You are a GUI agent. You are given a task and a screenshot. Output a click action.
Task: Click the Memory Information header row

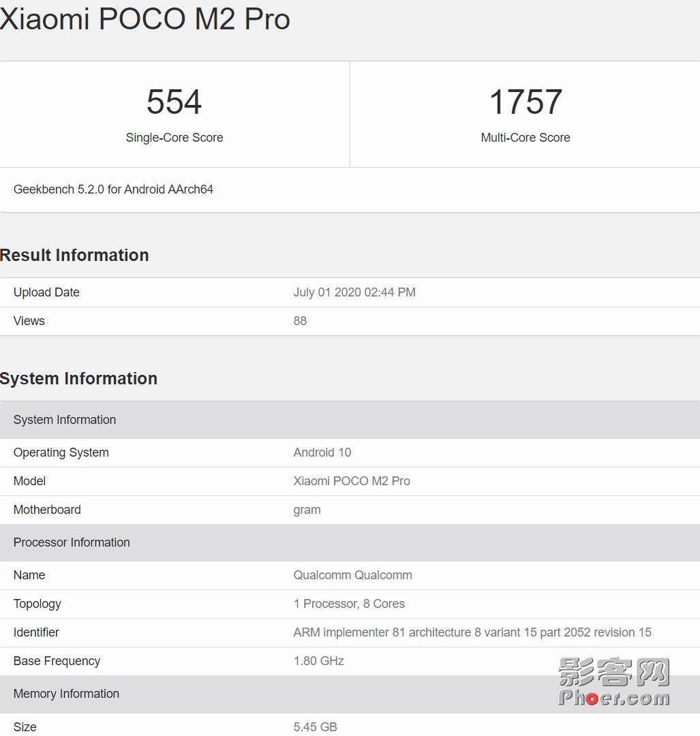pos(350,694)
